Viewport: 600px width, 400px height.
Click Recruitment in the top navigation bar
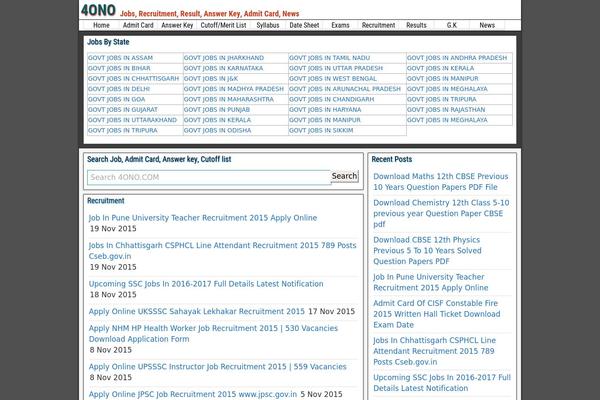(378, 25)
